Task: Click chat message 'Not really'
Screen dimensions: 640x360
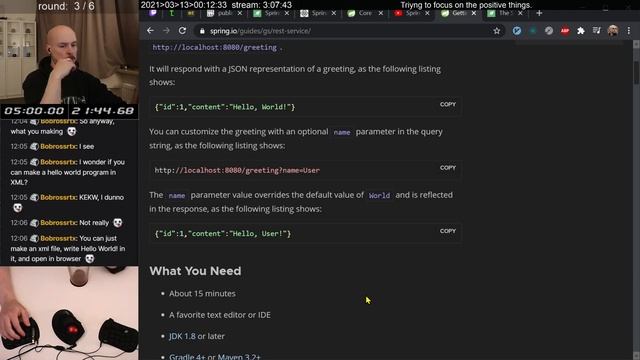Action: (94, 223)
